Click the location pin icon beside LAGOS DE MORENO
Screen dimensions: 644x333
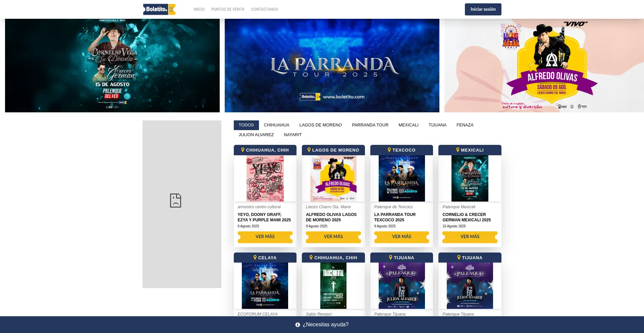(x=309, y=150)
